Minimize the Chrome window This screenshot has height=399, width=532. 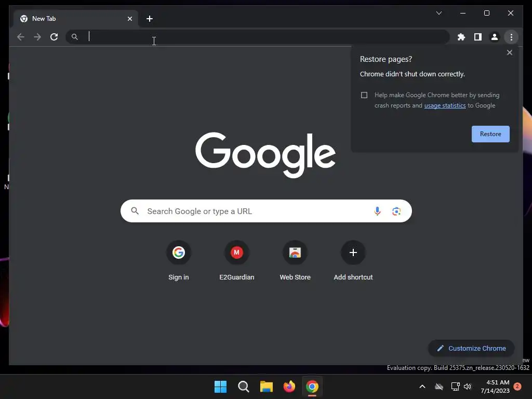click(x=462, y=13)
